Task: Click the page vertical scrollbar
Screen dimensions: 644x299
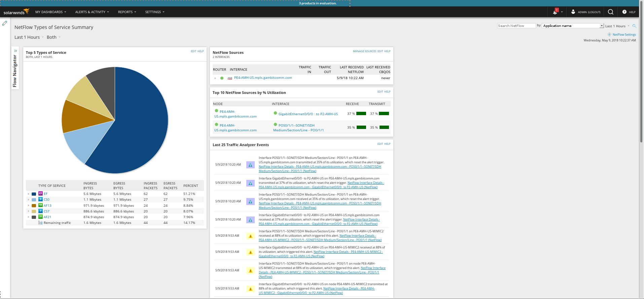Action: [x=641, y=71]
